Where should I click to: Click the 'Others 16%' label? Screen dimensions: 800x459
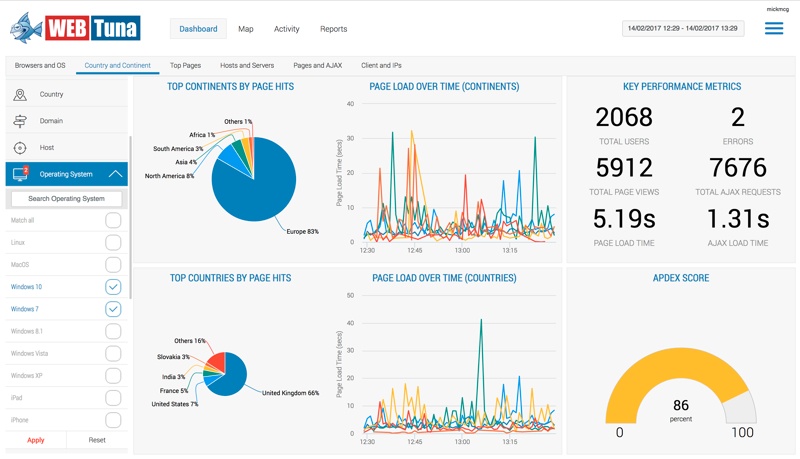190,341
